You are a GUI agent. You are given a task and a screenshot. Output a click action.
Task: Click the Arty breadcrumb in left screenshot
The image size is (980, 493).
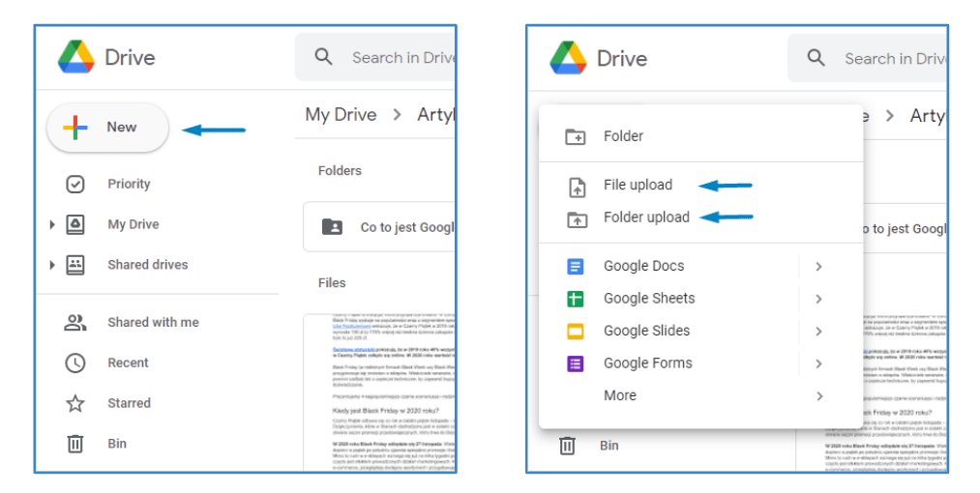coord(435,115)
